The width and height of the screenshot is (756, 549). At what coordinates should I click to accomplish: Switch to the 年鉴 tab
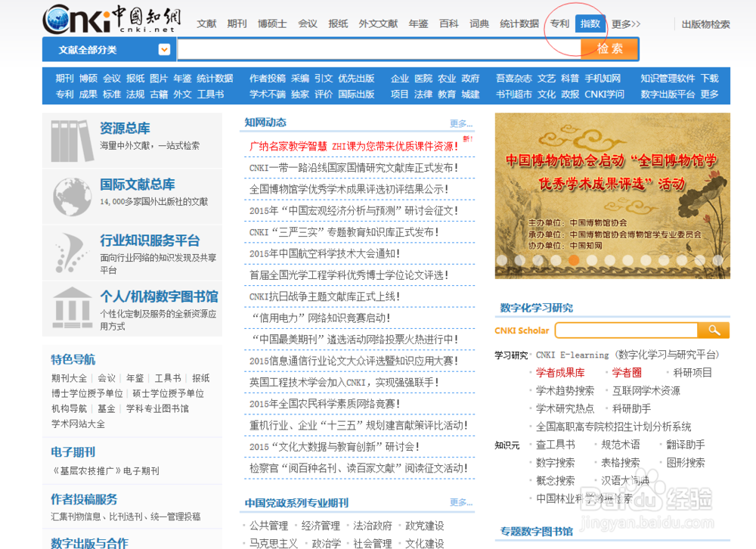418,23
